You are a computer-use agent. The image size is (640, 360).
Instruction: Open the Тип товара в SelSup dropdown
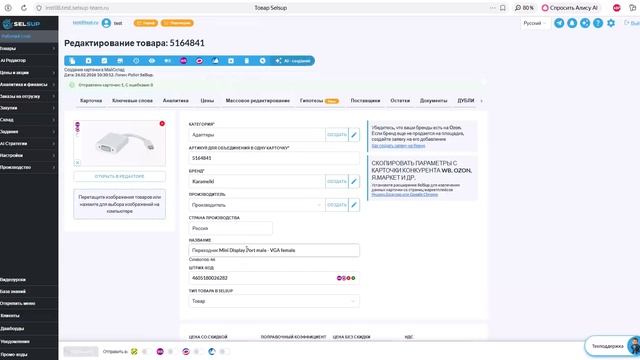click(274, 301)
